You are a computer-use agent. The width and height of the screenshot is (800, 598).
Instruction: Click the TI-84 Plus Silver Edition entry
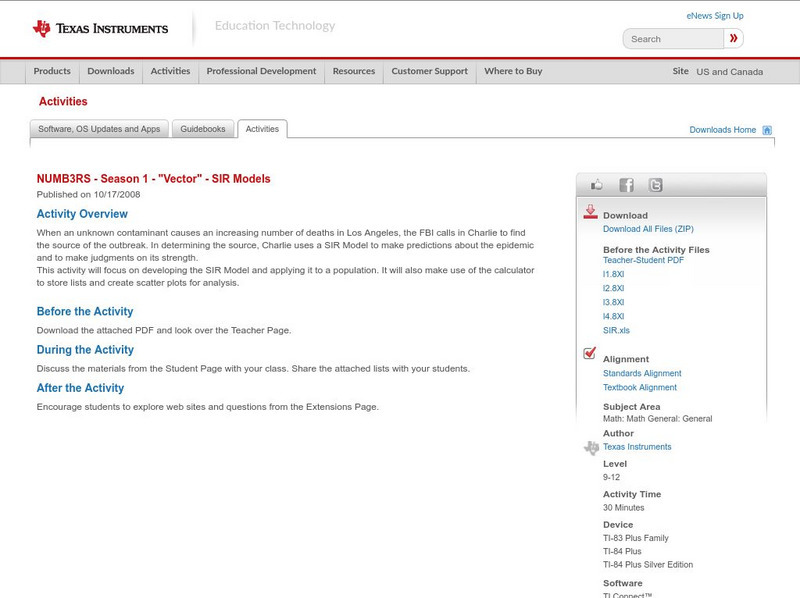pos(648,565)
